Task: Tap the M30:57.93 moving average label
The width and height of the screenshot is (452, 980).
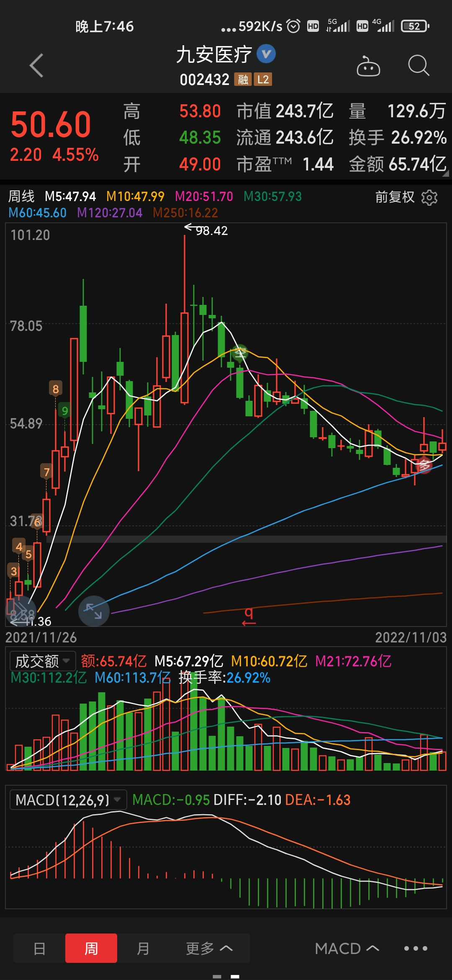Action: point(272,196)
